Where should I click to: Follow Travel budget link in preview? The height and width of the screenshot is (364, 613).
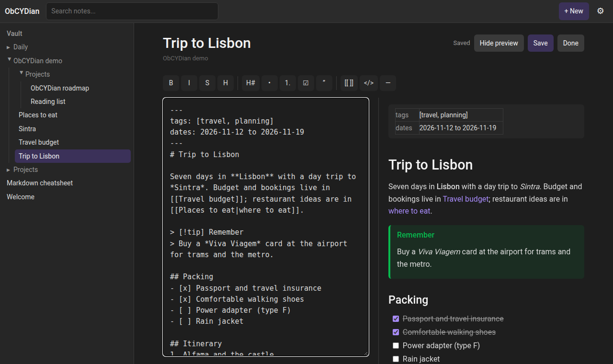465,199
